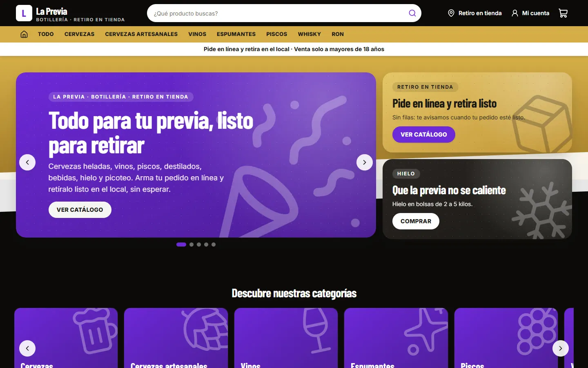Click the HIELO tag label
588x368 pixels.
406,174
